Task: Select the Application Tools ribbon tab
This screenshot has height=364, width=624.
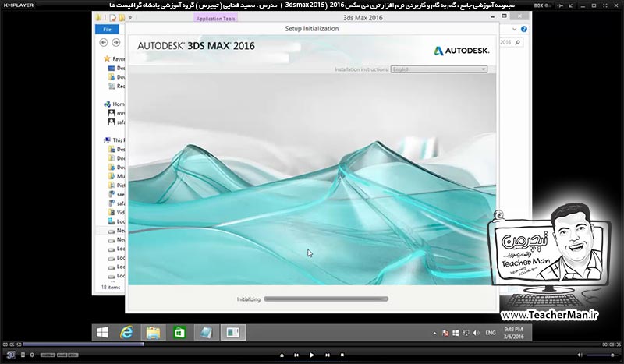Action: pyautogui.click(x=216, y=18)
